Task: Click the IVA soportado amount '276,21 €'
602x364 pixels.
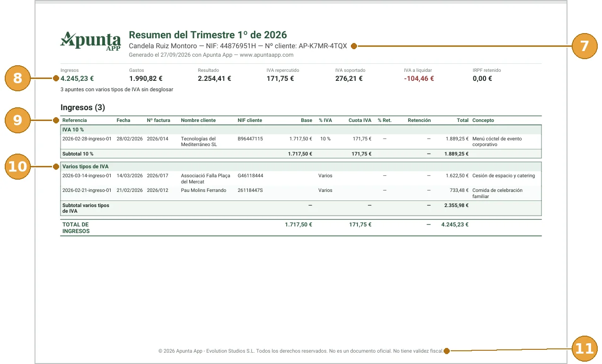Action: (x=349, y=78)
